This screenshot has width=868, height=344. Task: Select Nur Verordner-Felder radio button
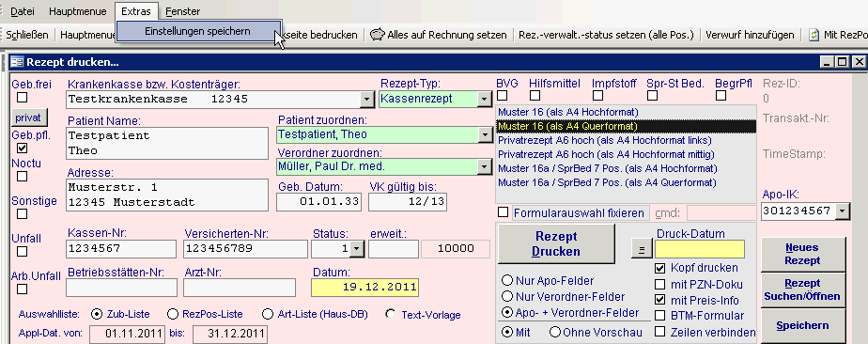point(506,297)
